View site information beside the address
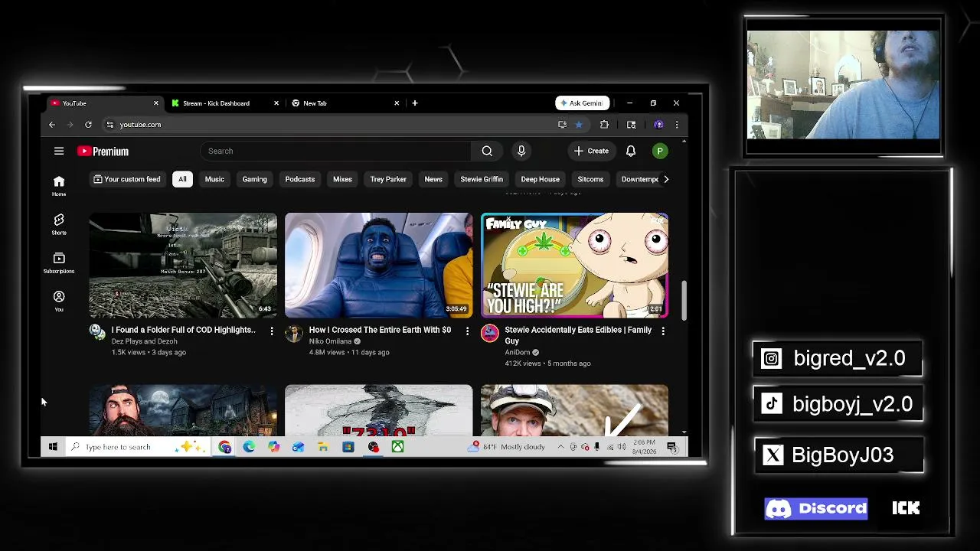This screenshot has height=551, width=980. click(x=110, y=125)
